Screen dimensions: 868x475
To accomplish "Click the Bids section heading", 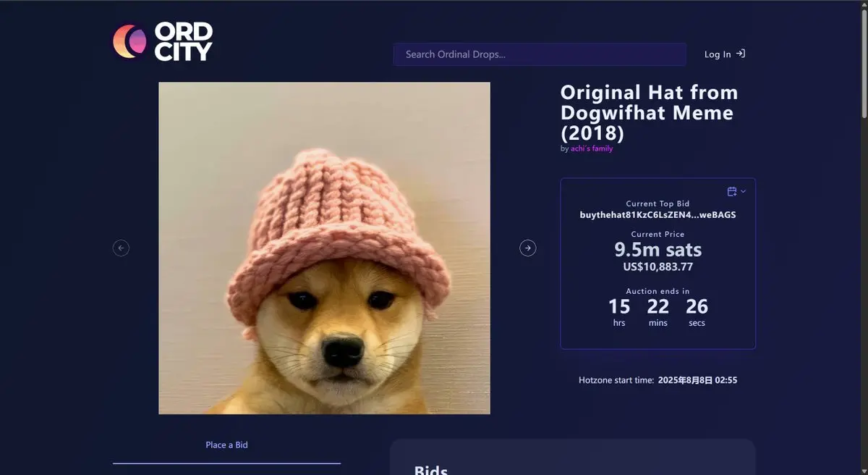I will point(431,470).
